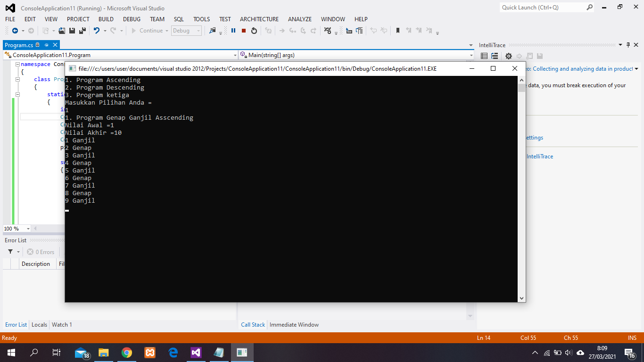This screenshot has width=644, height=362.
Task: Open File Explorer from taskbar
Action: (x=104, y=353)
